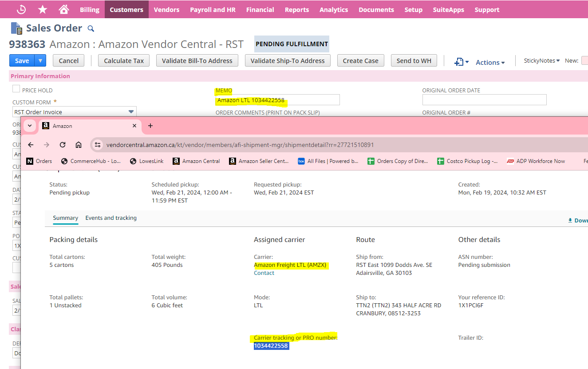Click the Amazon Freight LTL (AMZX) text

(x=290, y=265)
